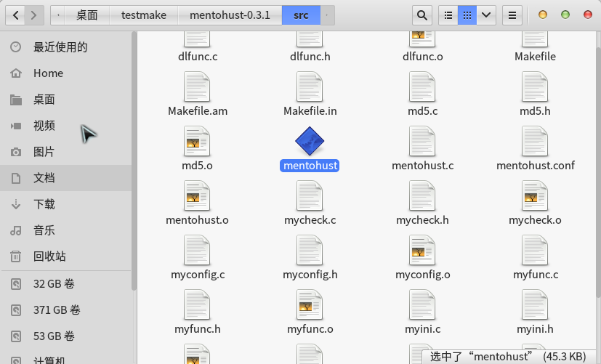This screenshot has height=364, width=601.
Task: Open 最近使用的 in the sidebar
Action: click(x=66, y=47)
